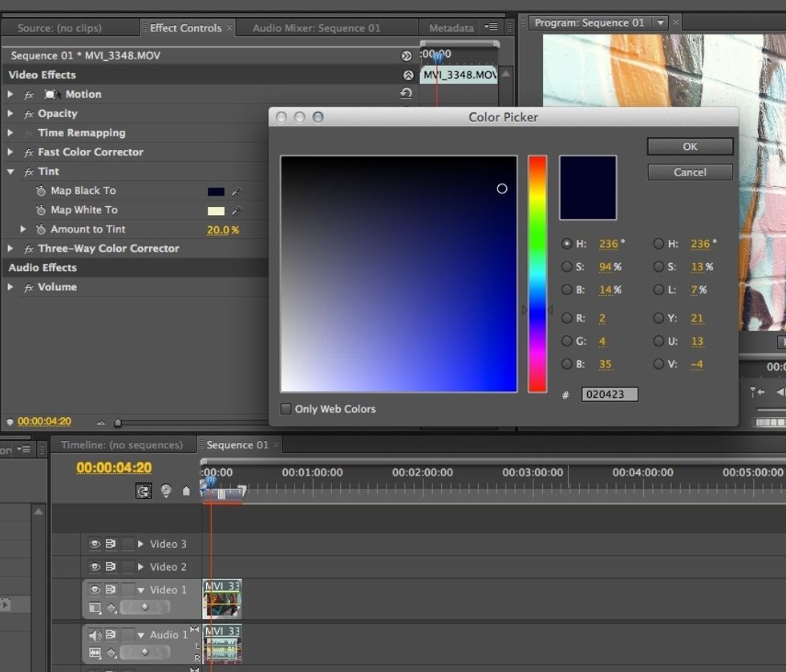Select the R (red) radio button
The width and height of the screenshot is (786, 672).
568,318
